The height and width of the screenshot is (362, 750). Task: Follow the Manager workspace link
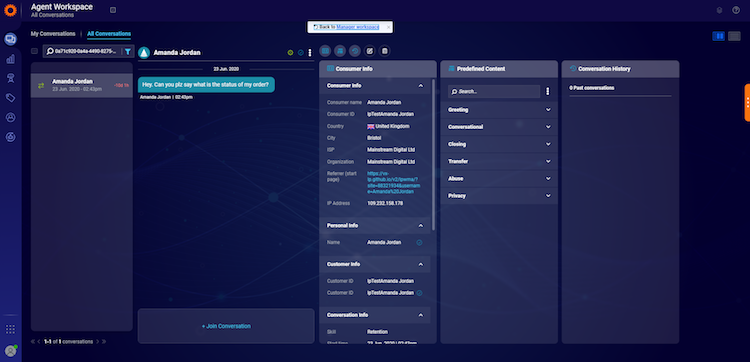pos(358,27)
